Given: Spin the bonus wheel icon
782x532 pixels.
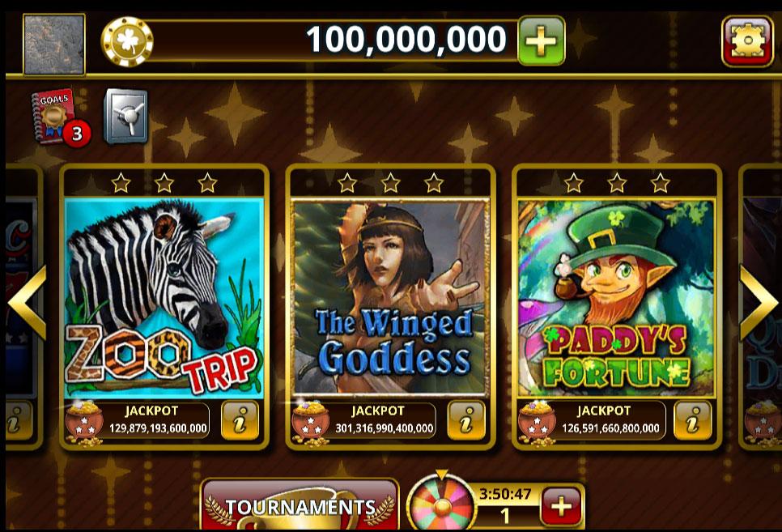Looking at the screenshot, I should 440,502.
